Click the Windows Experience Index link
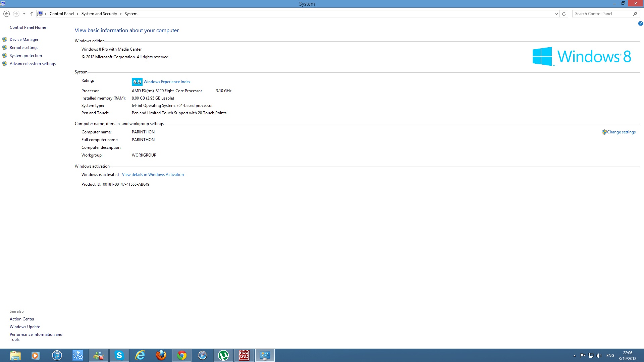Image resolution: width=644 pixels, height=362 pixels. tap(167, 82)
